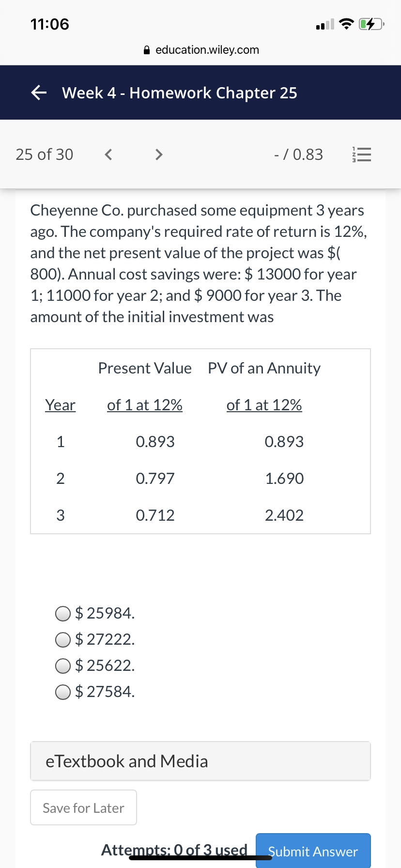This screenshot has height=868, width=401.
Task: Tap the Wi-Fi status icon
Action: [x=346, y=24]
